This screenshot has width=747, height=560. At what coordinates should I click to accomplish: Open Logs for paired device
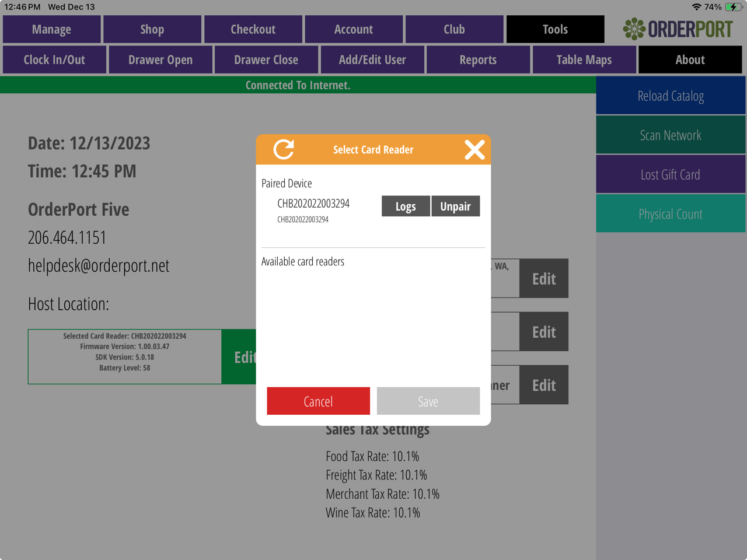coord(406,206)
